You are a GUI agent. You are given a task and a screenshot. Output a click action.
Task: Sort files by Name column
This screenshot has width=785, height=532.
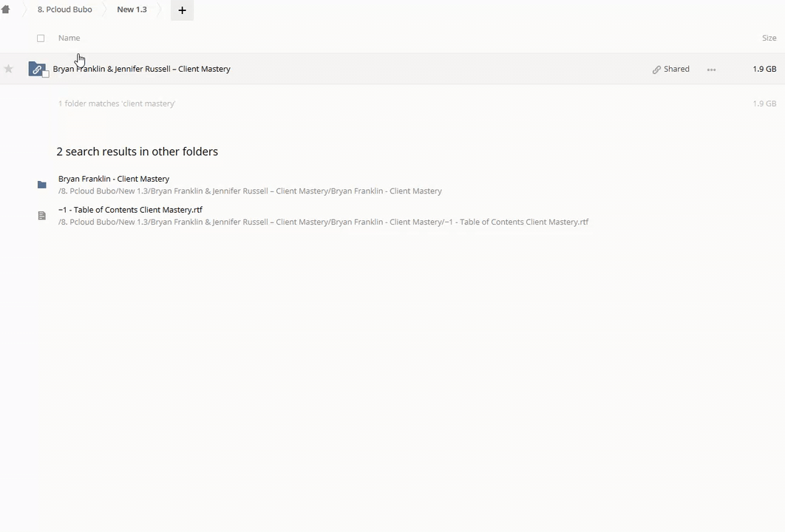pos(69,38)
